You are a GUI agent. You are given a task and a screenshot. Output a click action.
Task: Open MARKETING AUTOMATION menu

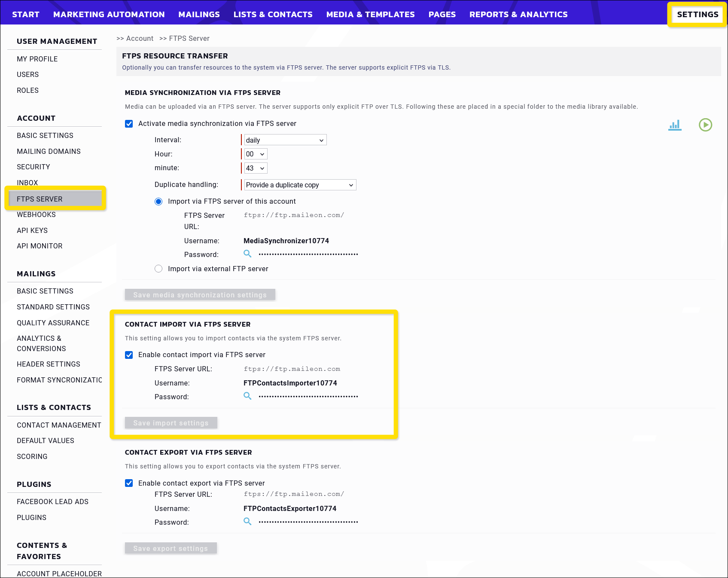pos(109,14)
